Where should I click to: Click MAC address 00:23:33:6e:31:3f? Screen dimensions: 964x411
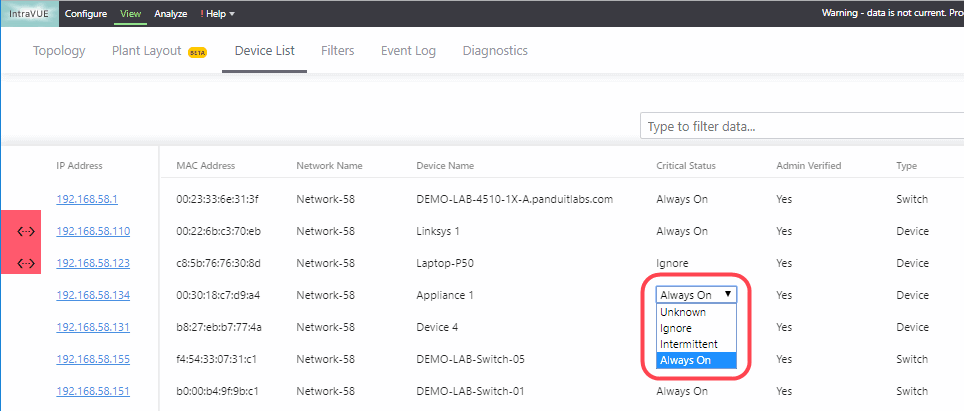point(218,199)
